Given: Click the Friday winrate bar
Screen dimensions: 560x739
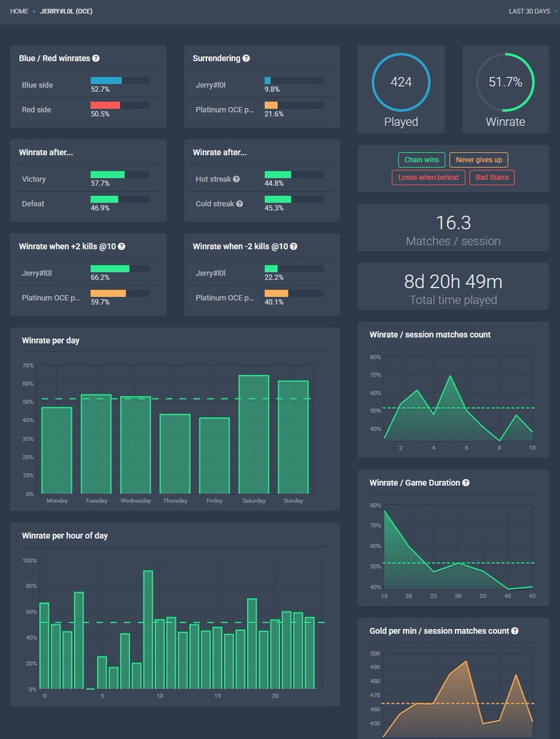Looking at the screenshot, I should click(x=214, y=456).
